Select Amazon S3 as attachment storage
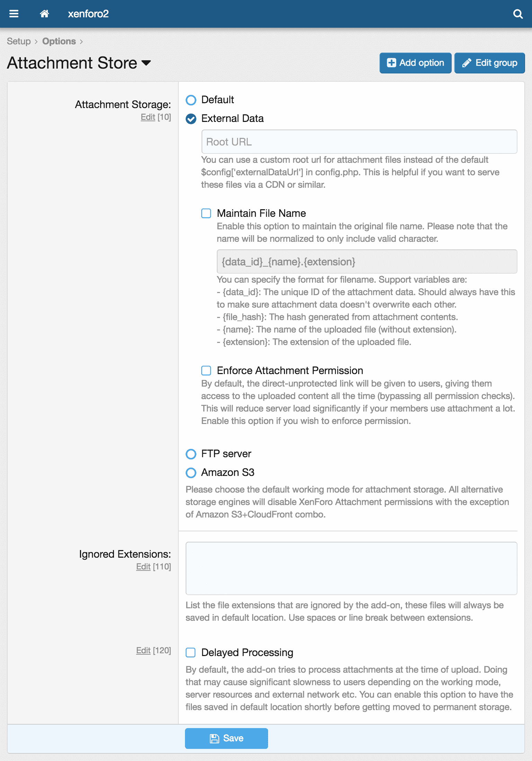Image resolution: width=532 pixels, height=761 pixels. tap(191, 472)
